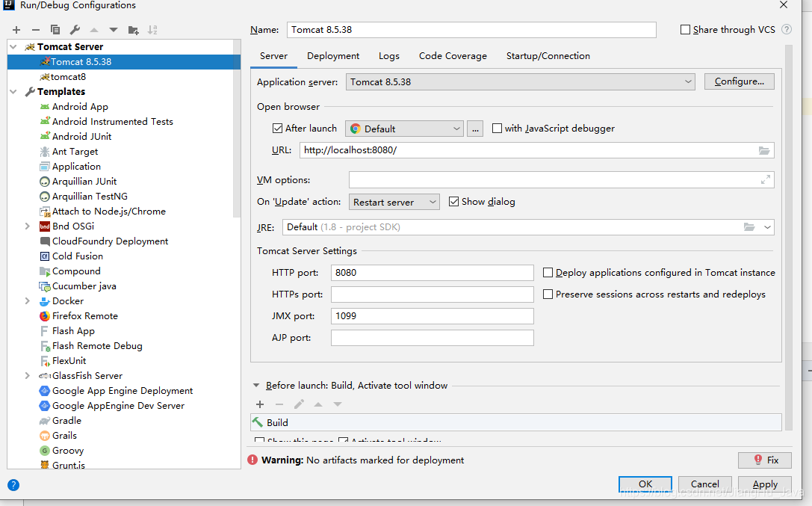812x506 pixels.
Task: Select Build task in before launch list
Action: point(515,422)
